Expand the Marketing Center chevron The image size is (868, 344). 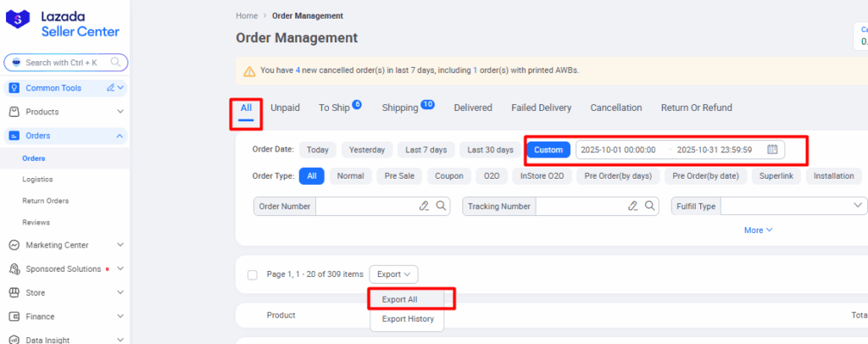(120, 245)
